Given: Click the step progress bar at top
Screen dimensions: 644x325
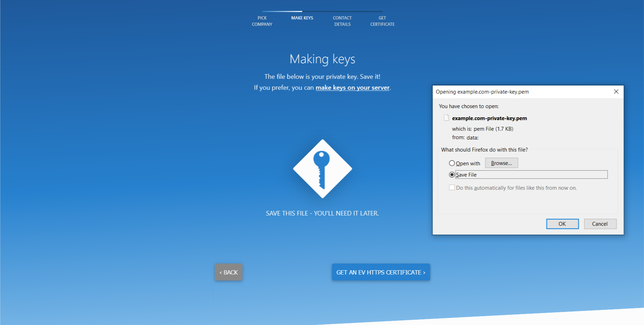Looking at the screenshot, I should [322, 11].
